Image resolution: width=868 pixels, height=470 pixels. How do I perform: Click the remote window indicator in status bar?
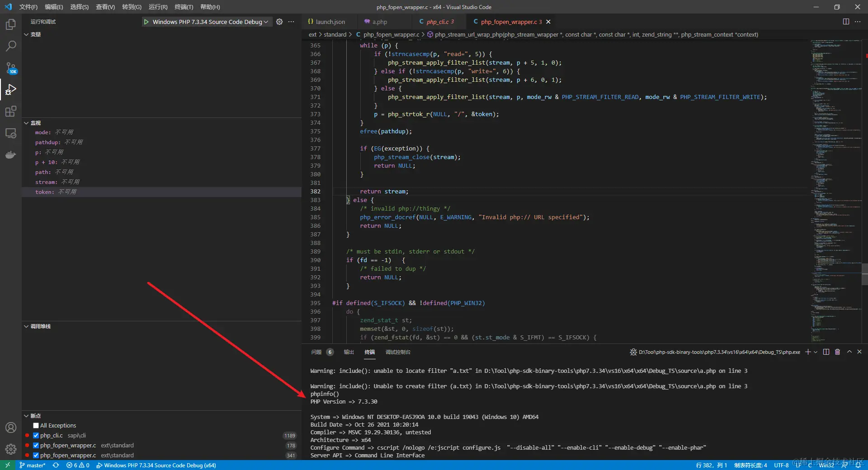8,465
